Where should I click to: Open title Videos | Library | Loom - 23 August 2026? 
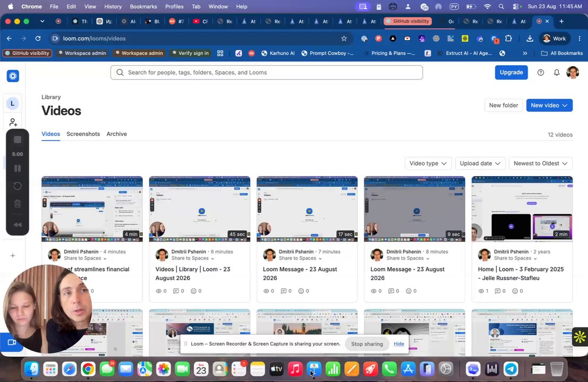click(x=193, y=274)
